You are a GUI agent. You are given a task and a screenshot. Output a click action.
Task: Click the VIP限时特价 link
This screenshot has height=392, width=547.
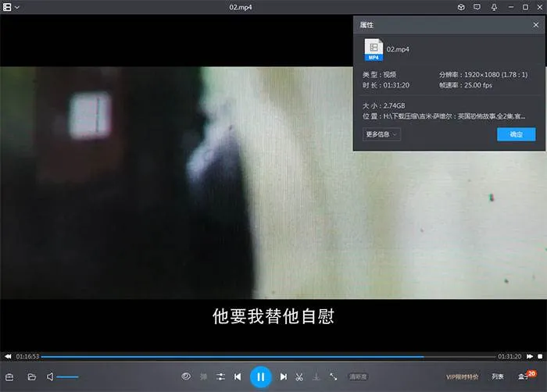(462, 377)
